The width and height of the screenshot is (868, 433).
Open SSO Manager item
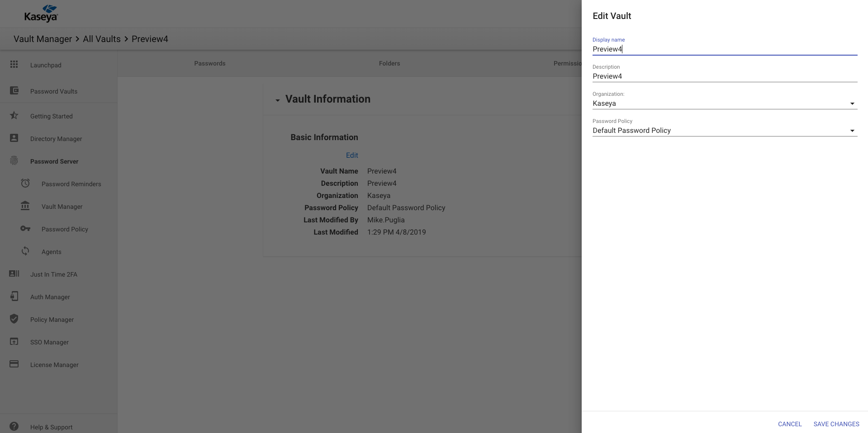(50, 342)
